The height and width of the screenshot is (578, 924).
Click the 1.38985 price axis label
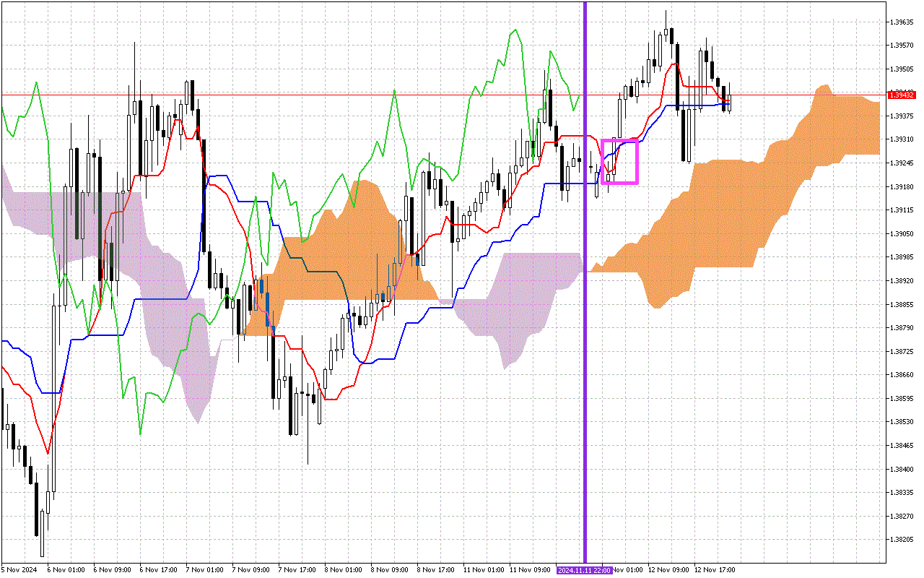pos(901,257)
